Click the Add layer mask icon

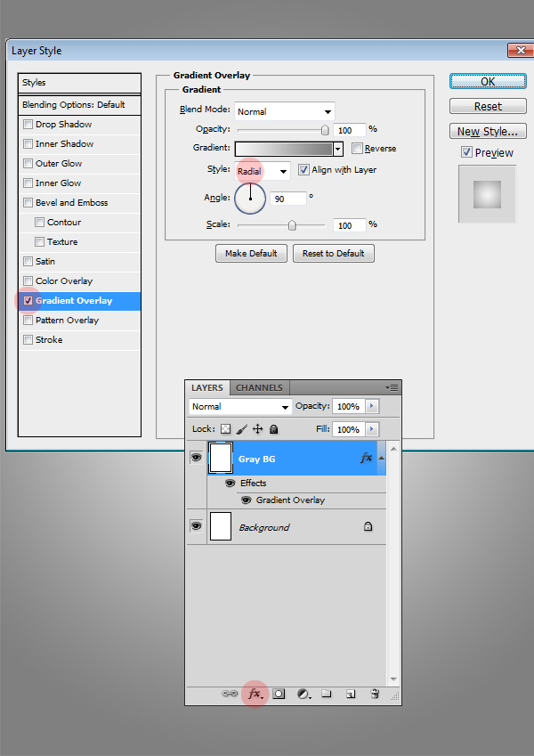(279, 694)
